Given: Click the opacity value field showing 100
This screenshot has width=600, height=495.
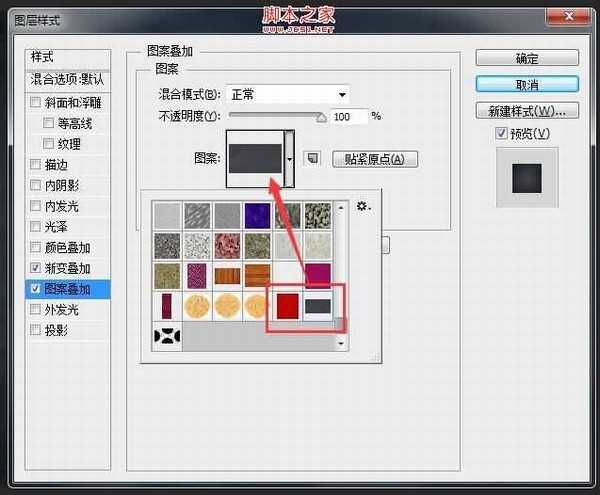Looking at the screenshot, I should pyautogui.click(x=348, y=116).
